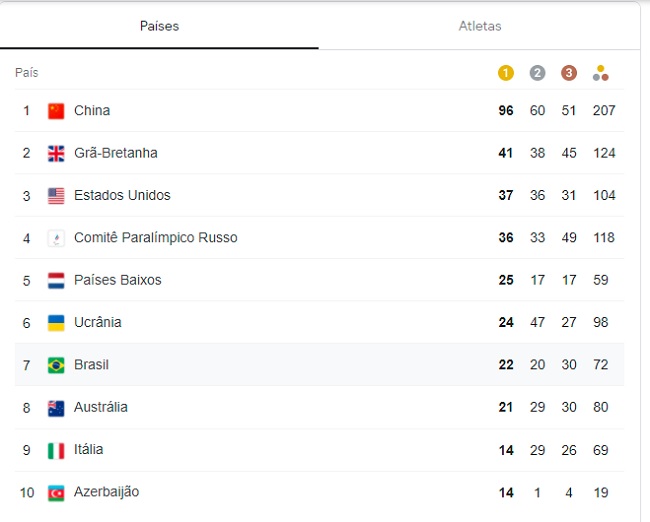This screenshot has width=650, height=522.
Task: Click China's total of 207 medals
Action: tap(604, 110)
